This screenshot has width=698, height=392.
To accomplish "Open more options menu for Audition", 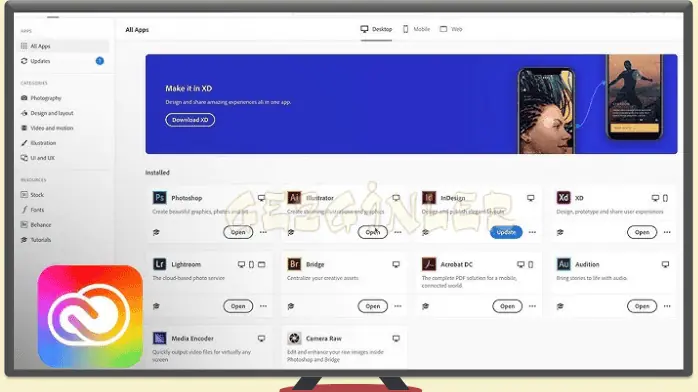I will point(667,306).
